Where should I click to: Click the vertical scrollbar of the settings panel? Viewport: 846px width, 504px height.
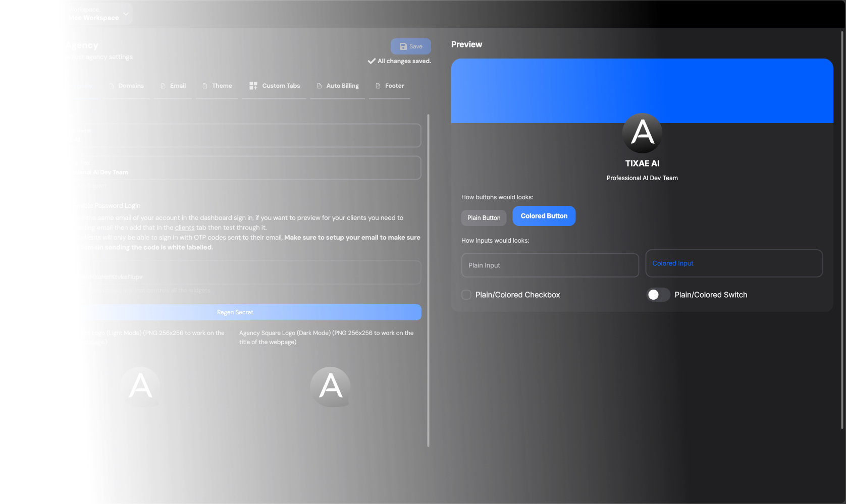point(428,281)
